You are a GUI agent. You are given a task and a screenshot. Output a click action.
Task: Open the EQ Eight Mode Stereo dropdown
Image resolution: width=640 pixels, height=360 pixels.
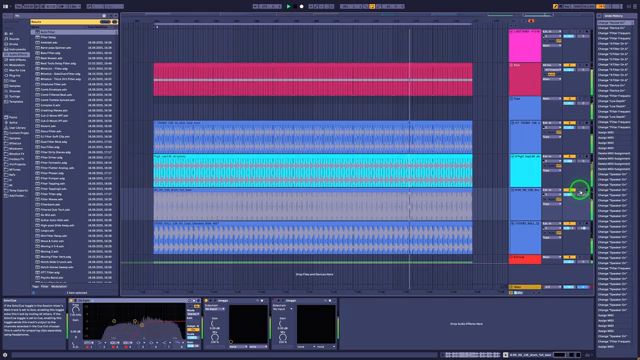click(x=193, y=314)
